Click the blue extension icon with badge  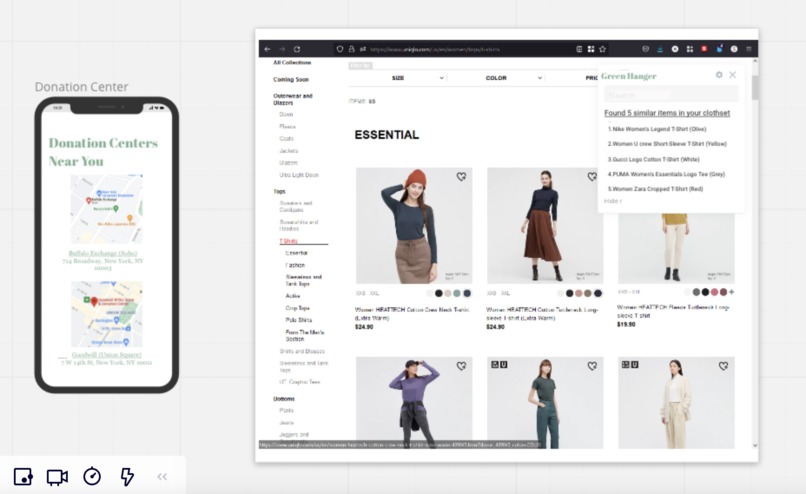coord(719,49)
